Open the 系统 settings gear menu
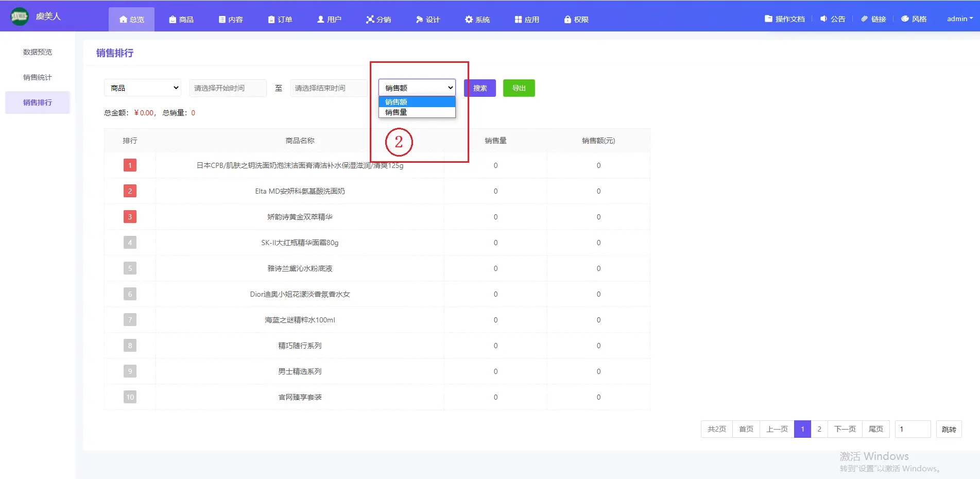Screen dimensions: 980x479 point(477,20)
